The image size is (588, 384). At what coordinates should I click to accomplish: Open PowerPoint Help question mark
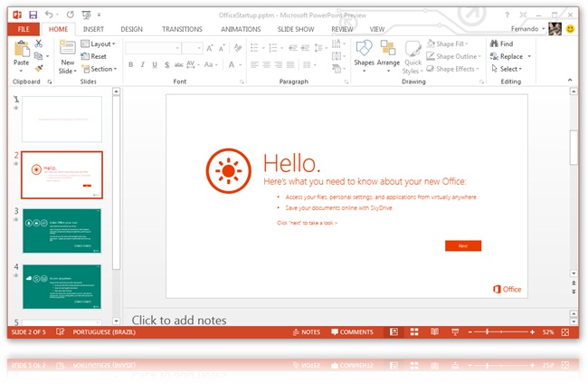[x=507, y=15]
